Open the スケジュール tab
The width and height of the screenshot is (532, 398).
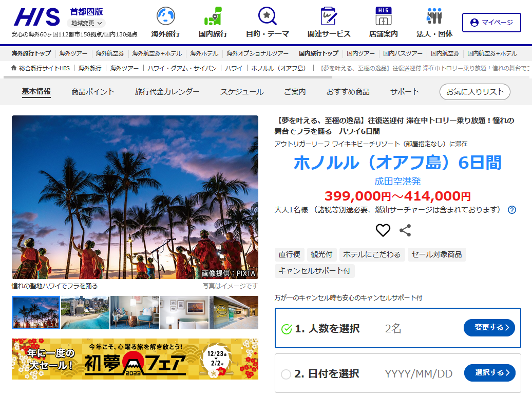[x=242, y=92]
